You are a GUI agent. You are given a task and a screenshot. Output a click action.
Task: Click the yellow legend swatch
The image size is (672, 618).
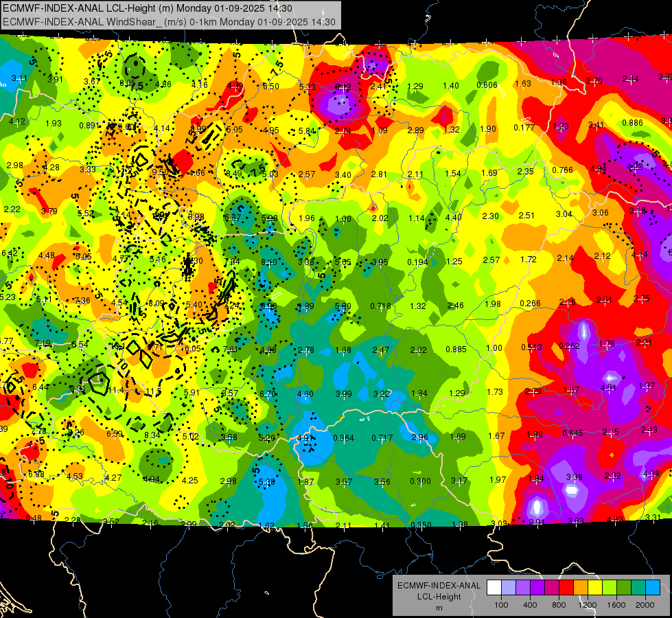coord(595,588)
